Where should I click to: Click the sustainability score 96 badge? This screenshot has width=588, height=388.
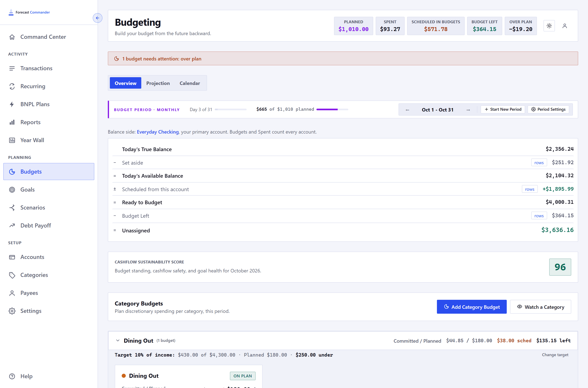coord(560,267)
